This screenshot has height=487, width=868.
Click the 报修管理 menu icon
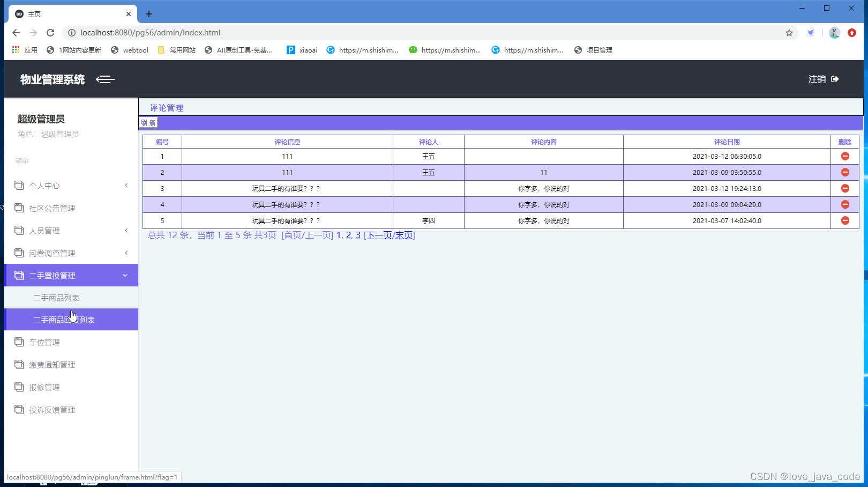tap(19, 387)
